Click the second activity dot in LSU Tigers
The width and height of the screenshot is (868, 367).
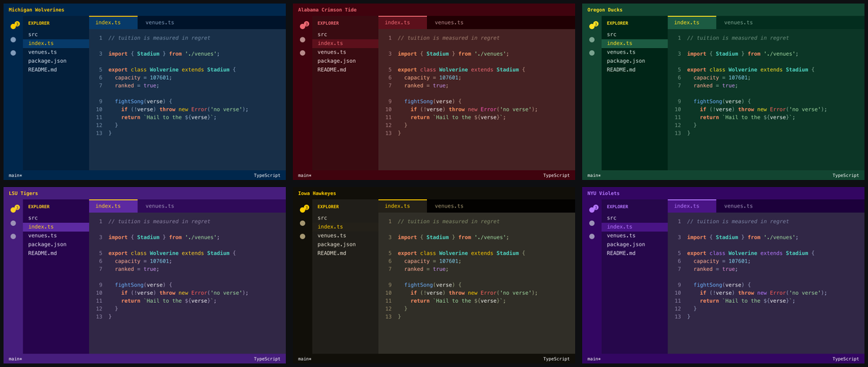pyautogui.click(x=13, y=223)
